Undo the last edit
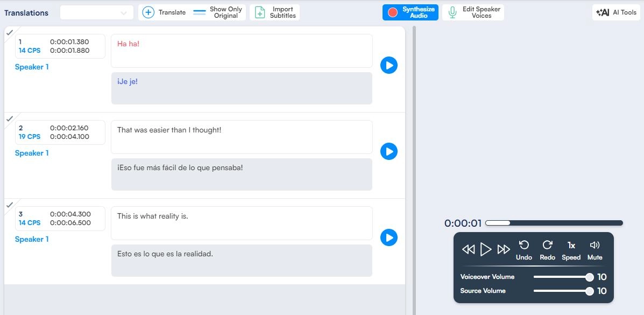 pyautogui.click(x=523, y=250)
